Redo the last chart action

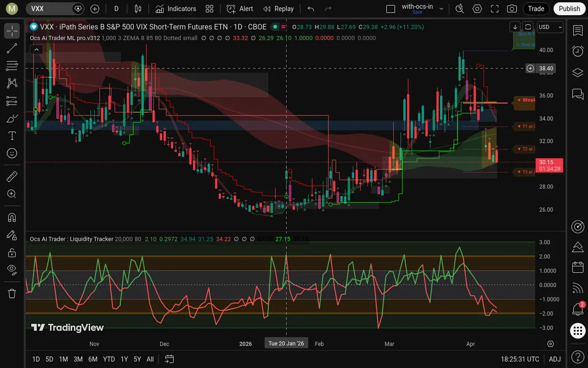(x=328, y=9)
